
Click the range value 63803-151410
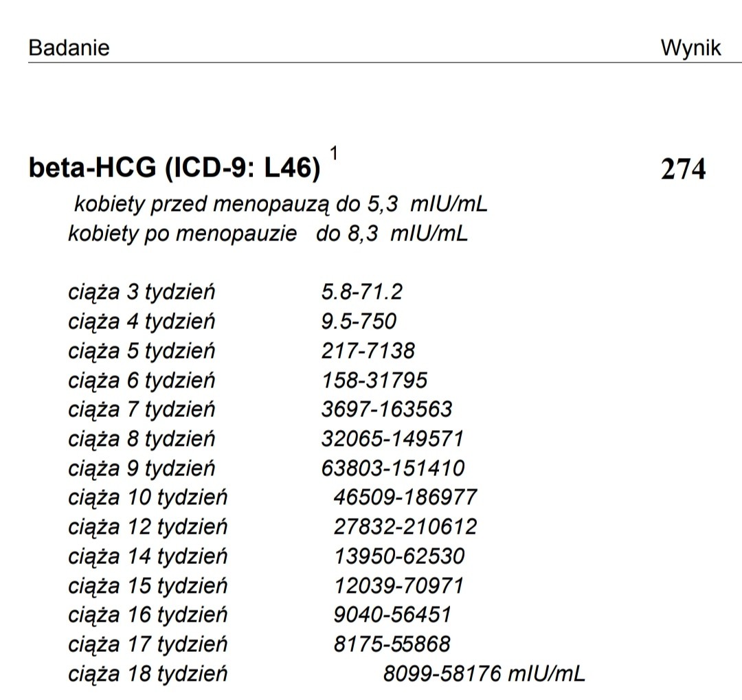point(392,468)
